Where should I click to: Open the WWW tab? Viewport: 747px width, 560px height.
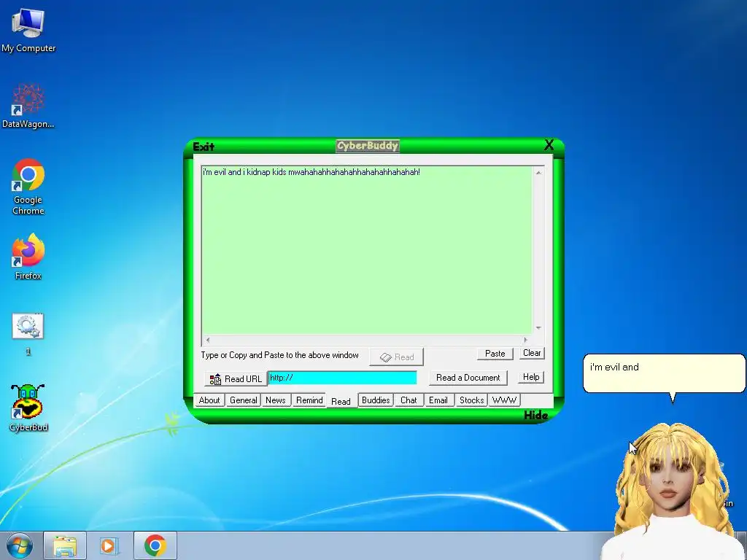click(504, 400)
